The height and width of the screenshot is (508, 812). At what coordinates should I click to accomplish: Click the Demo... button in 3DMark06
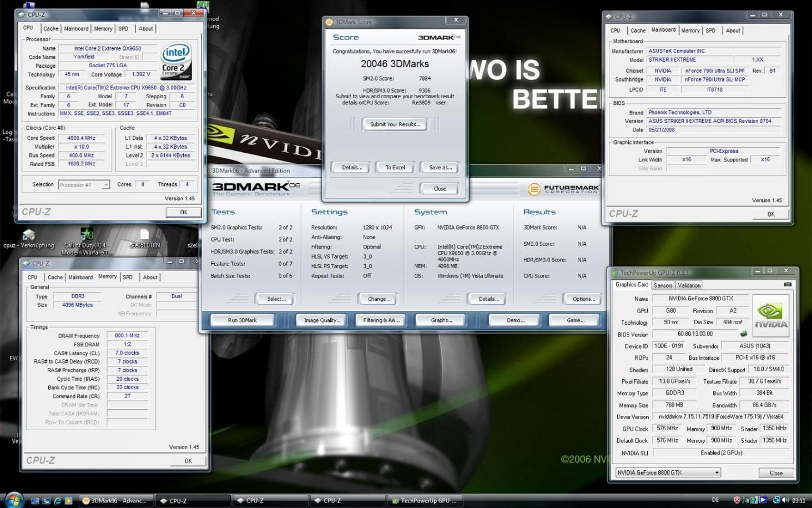pyautogui.click(x=516, y=320)
